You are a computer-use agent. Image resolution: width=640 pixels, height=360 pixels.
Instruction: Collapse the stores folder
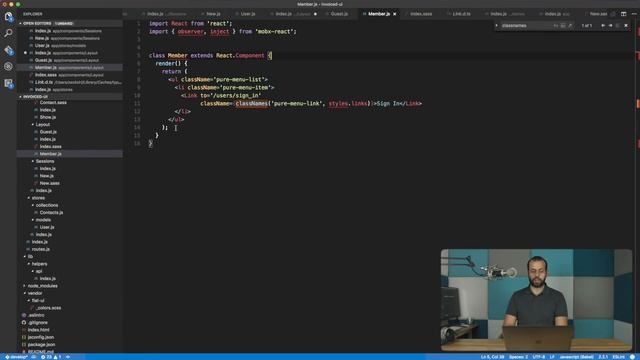pos(38,198)
